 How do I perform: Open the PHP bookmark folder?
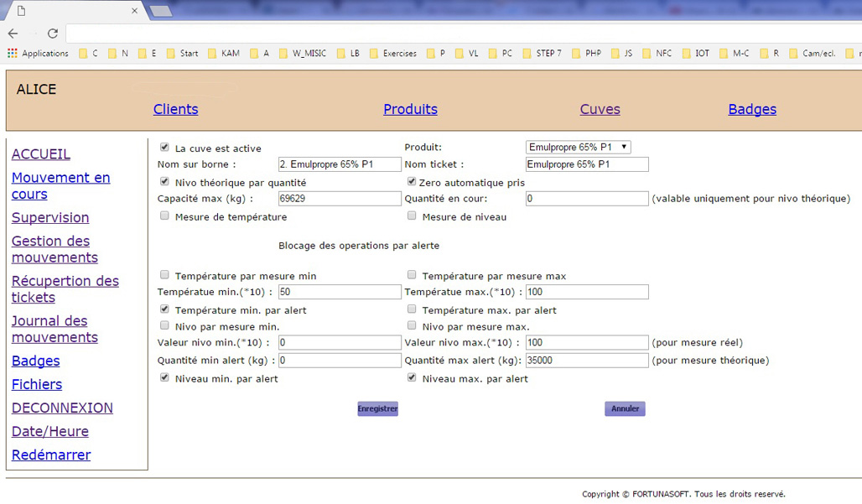[585, 53]
